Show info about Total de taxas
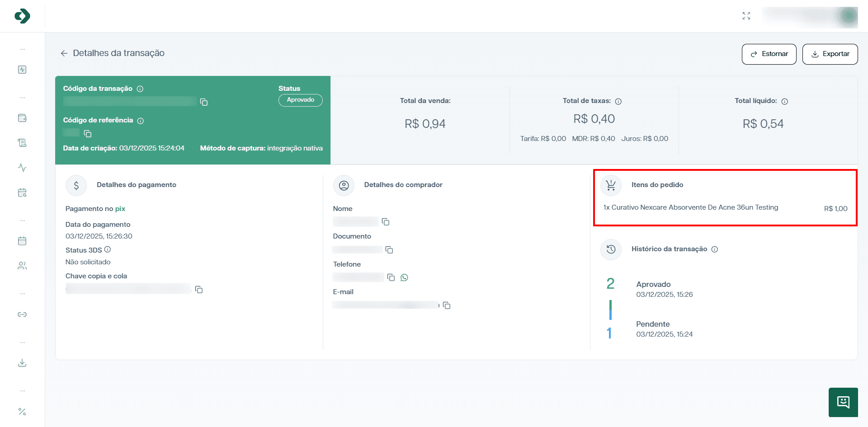868x427 pixels. [x=618, y=101]
